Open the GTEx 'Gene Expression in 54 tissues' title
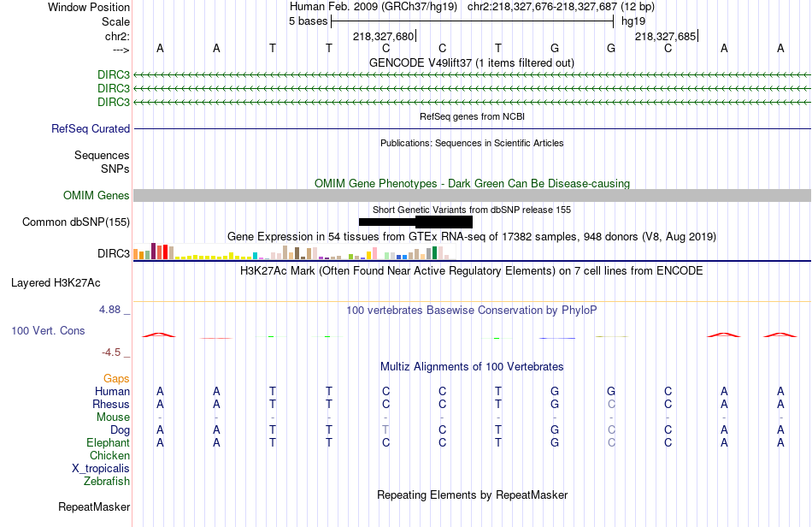This screenshot has width=812, height=527. coord(472,237)
